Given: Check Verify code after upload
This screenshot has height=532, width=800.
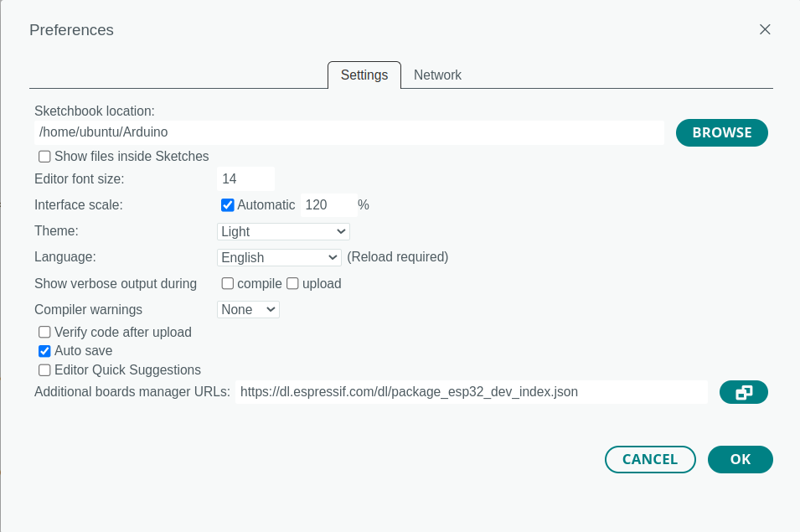Looking at the screenshot, I should tap(45, 332).
